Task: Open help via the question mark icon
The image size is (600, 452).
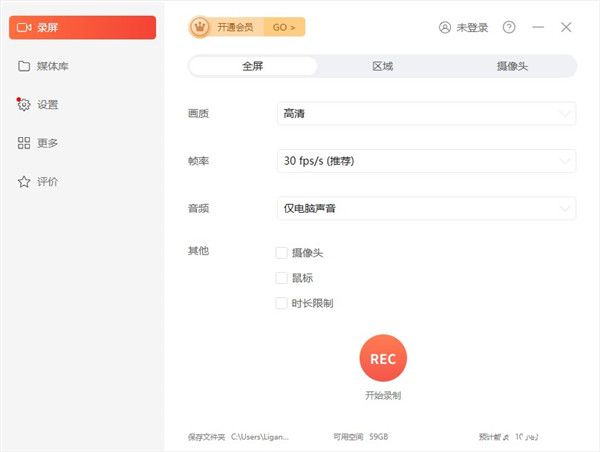Action: tap(509, 28)
